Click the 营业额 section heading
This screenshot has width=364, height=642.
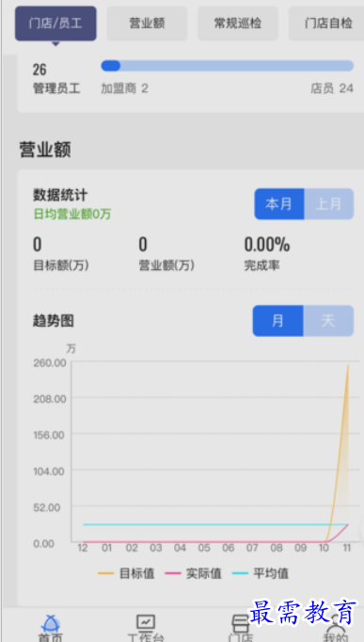click(45, 150)
